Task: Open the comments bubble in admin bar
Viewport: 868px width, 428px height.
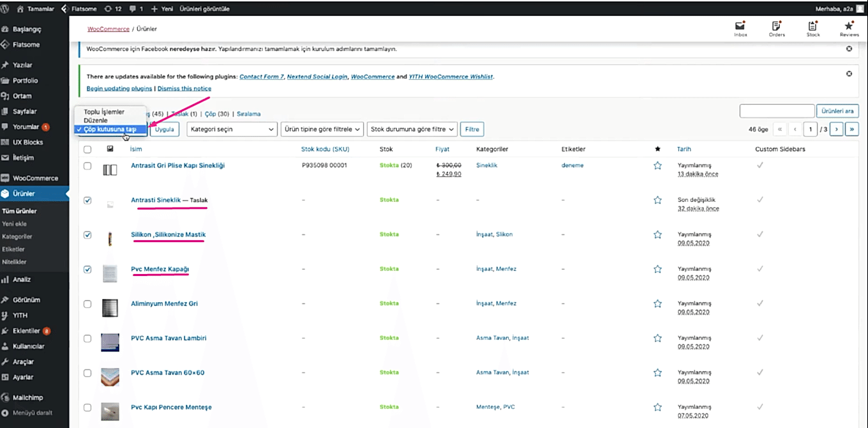Action: [x=136, y=9]
